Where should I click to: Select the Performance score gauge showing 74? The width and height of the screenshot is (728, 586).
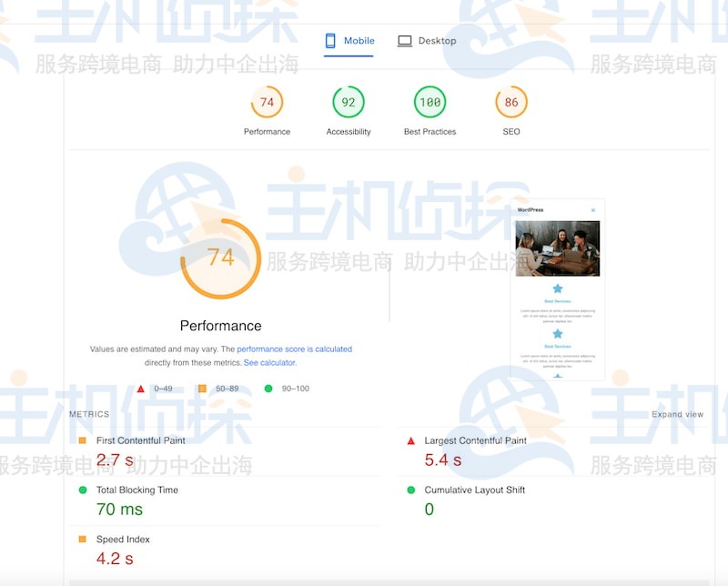(x=266, y=102)
